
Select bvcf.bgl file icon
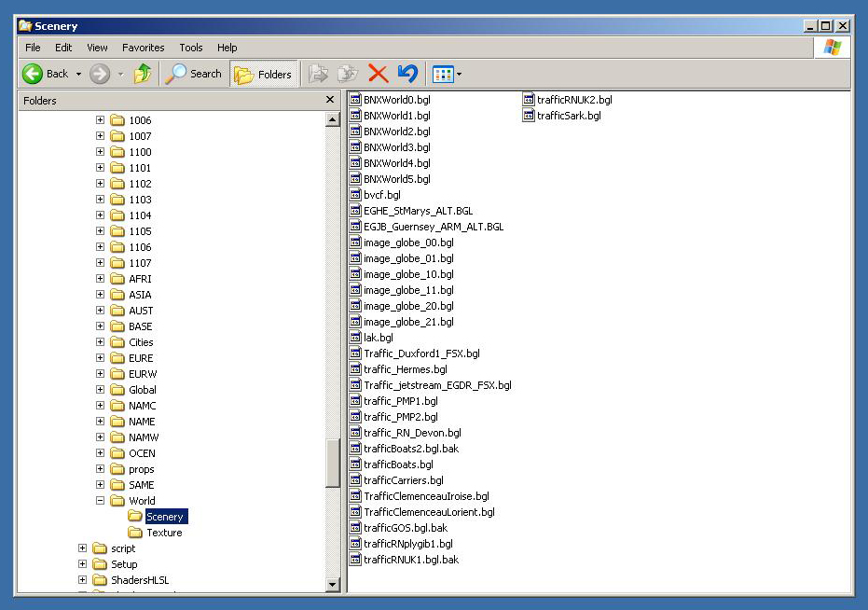(x=356, y=195)
